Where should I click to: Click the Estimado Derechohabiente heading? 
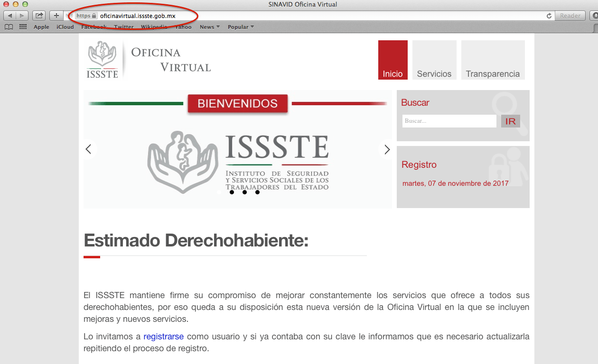coord(196,241)
